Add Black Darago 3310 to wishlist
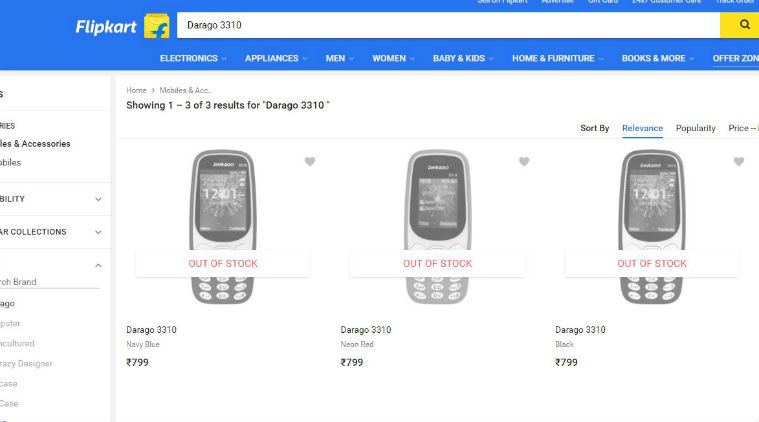Viewport: 759px width, 422px height. [x=739, y=161]
